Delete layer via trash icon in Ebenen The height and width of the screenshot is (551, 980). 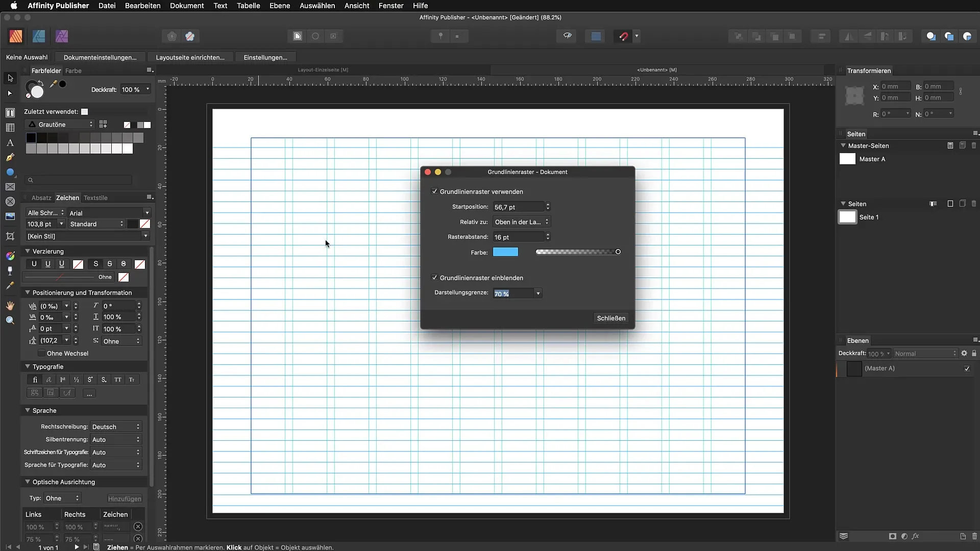coord(974,536)
